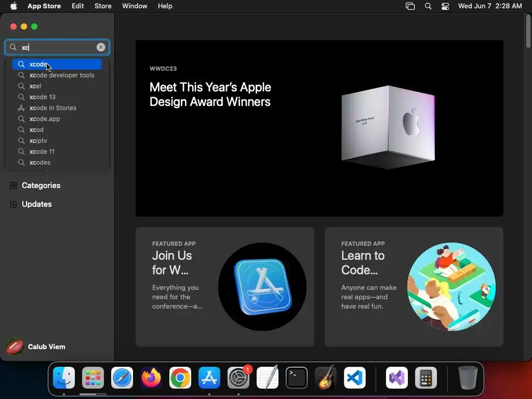Open the WWDC23 Apple Design Award banner
This screenshot has height=399, width=532.
pos(320,128)
